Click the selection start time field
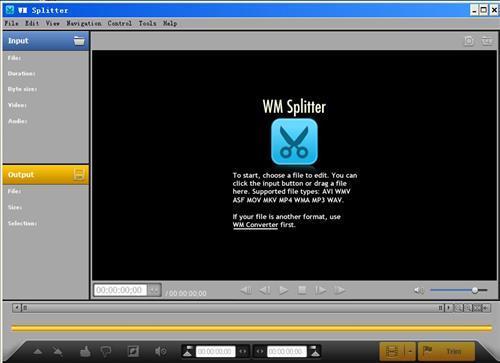The height and width of the screenshot is (363, 500). point(215,351)
